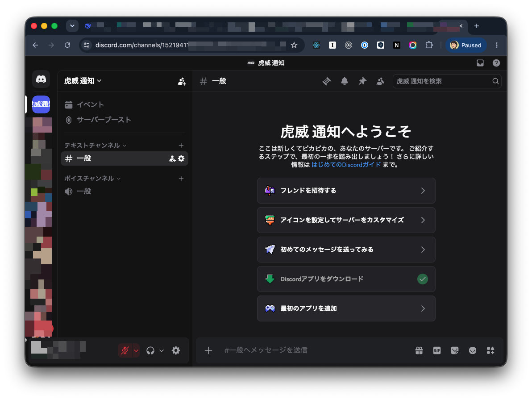Click the 虎威 通知を検索 search field

point(446,81)
